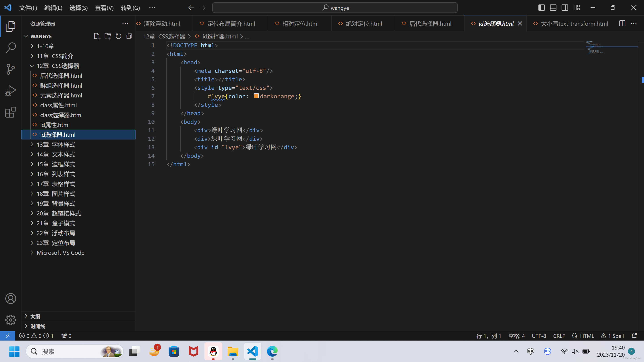Open Run and Debug view
Image resolution: width=644 pixels, height=362 pixels.
click(11, 91)
